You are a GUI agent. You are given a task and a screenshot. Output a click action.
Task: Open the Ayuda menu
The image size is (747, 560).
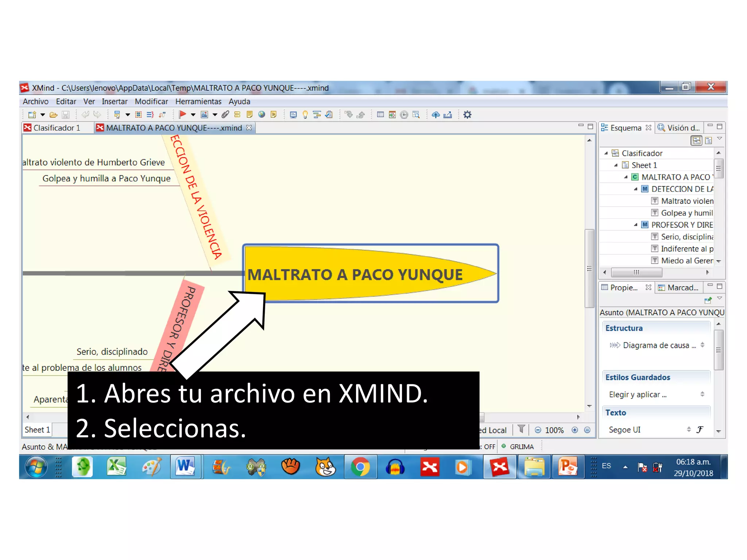pos(239,101)
